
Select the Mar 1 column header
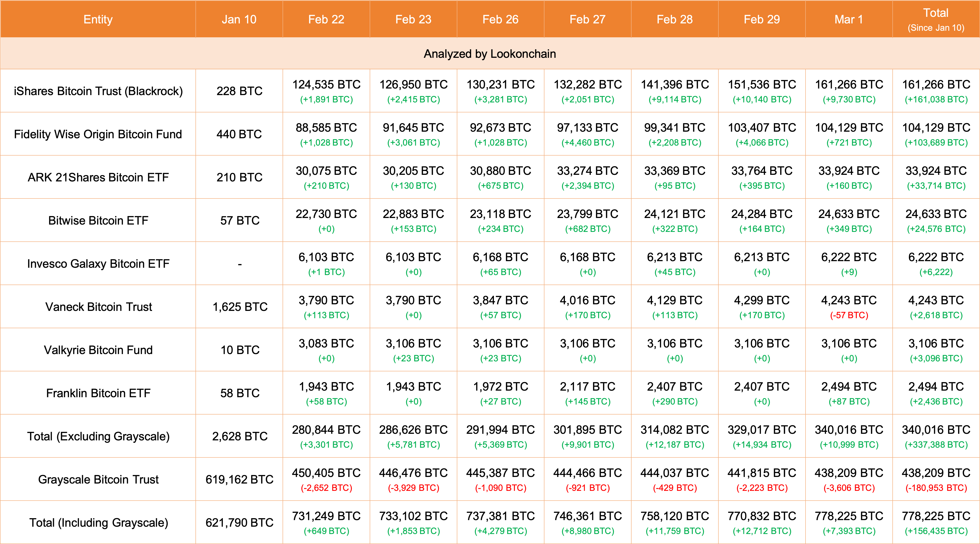pyautogui.click(x=849, y=20)
